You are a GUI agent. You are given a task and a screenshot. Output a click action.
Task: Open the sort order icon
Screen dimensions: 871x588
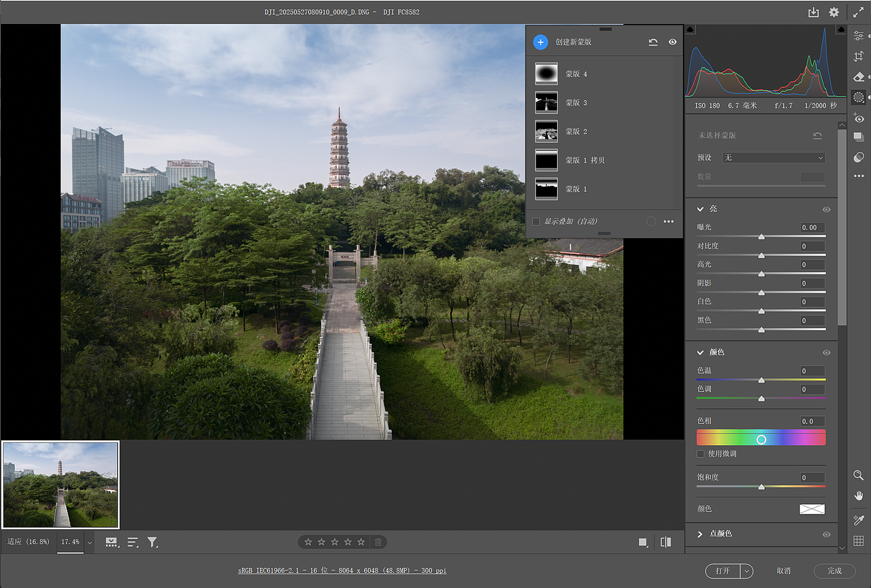pos(133,542)
